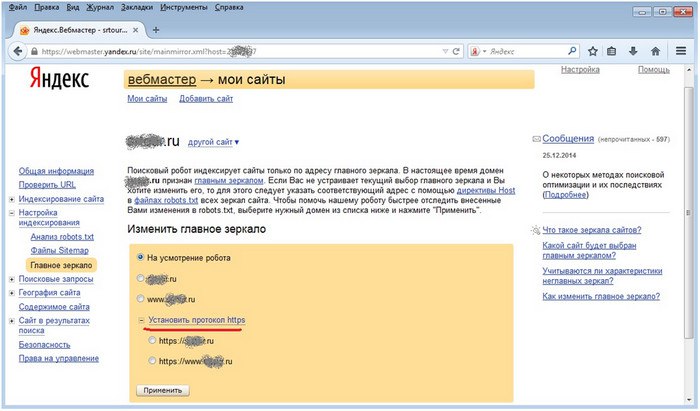Open the Вид menu
Viewport: 700px width, 411px height.
pos(72,7)
